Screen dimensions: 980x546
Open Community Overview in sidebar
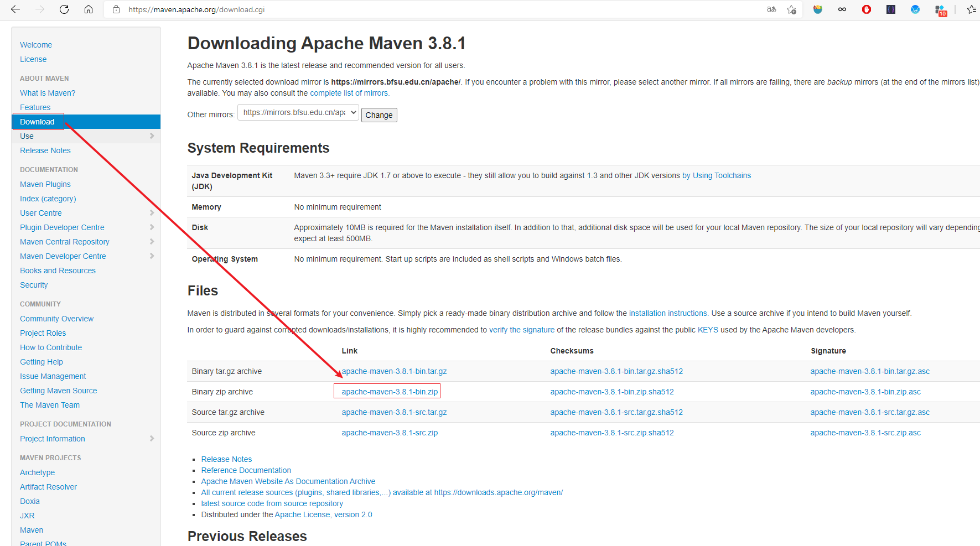(x=57, y=319)
